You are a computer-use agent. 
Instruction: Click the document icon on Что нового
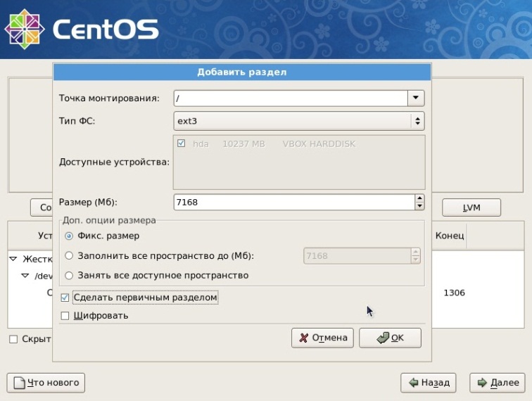[x=19, y=383]
